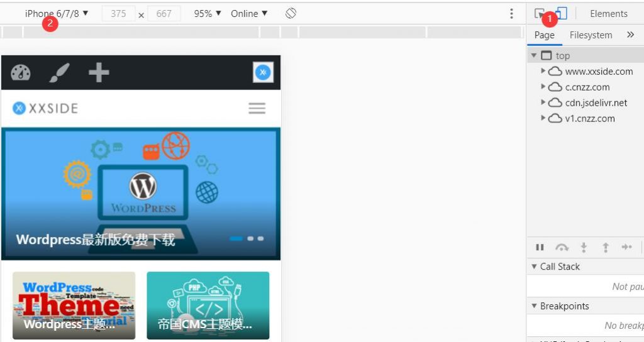The image size is (644, 342).
Task: Edit the 667 height field
Action: tap(164, 14)
